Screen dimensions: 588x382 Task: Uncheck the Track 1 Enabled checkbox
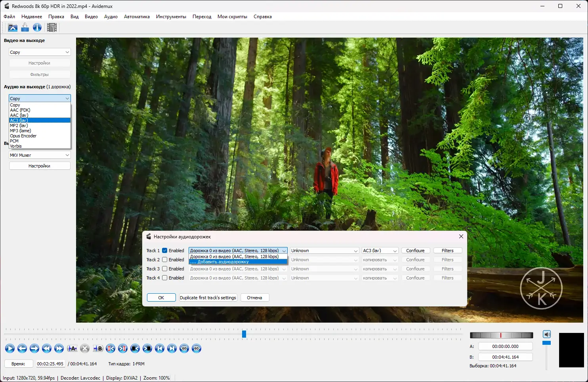tap(165, 251)
